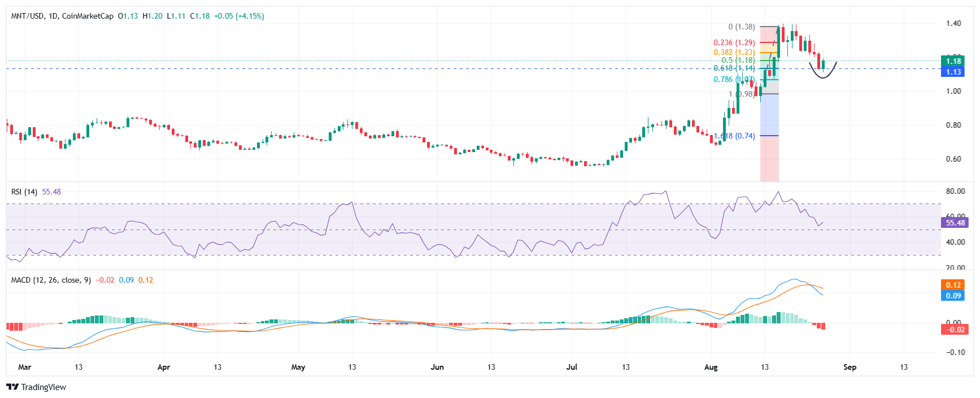Click the 0.80 price axis label
The width and height of the screenshot is (980, 398).
[953, 125]
